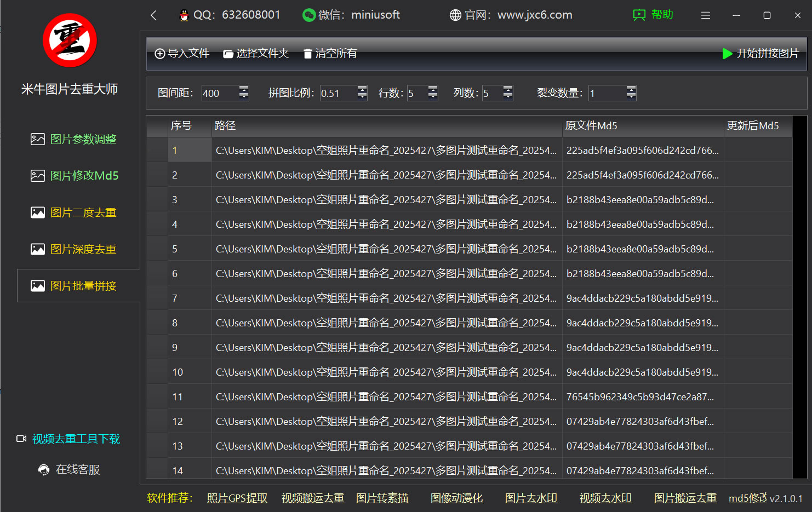Open the hamburger menu near window controls

[x=706, y=15]
